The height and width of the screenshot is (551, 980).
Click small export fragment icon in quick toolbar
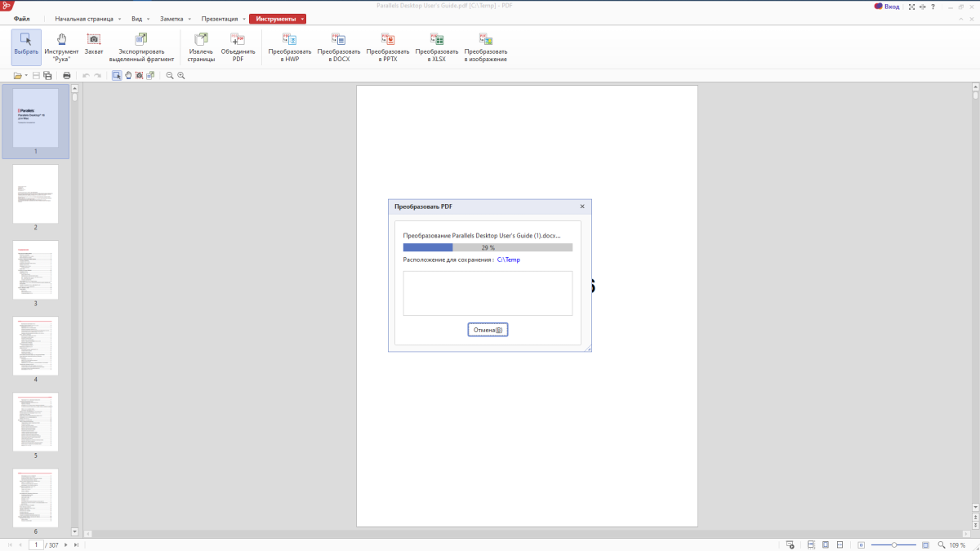coord(150,75)
